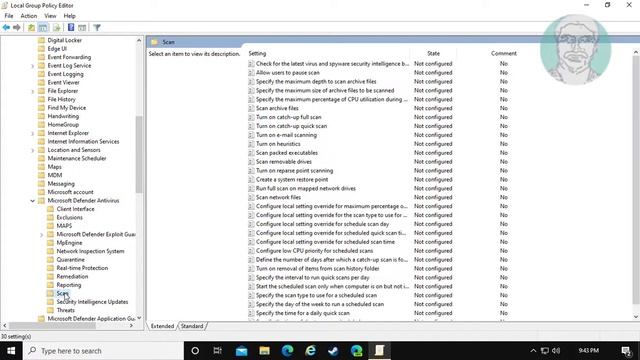
Task: Select 'Turn on heuristics' setting
Action: (278, 144)
